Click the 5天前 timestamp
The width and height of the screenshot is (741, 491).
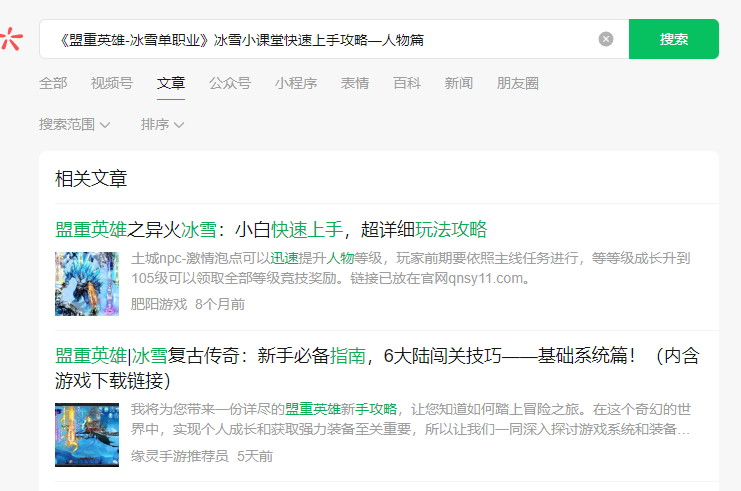255,456
